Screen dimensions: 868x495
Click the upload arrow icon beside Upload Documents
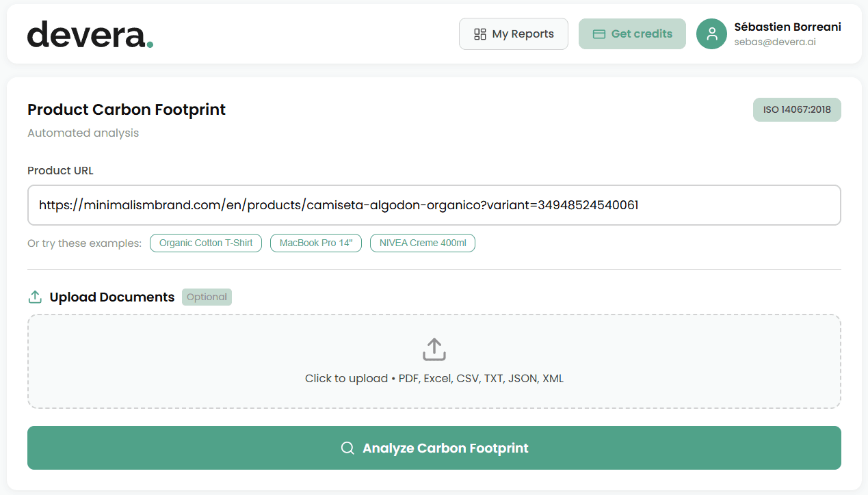click(x=34, y=296)
